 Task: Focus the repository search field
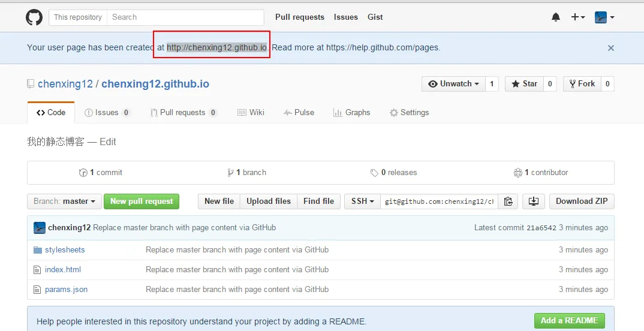tap(186, 17)
